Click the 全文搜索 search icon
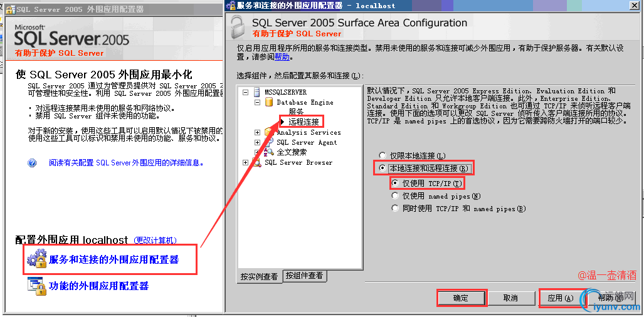Screen dimensions: 644x317 tap(269, 152)
